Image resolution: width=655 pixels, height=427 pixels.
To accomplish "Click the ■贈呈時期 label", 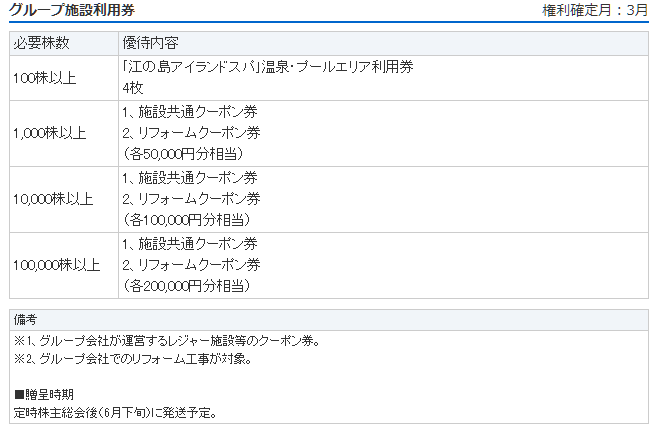I will click(43, 394).
